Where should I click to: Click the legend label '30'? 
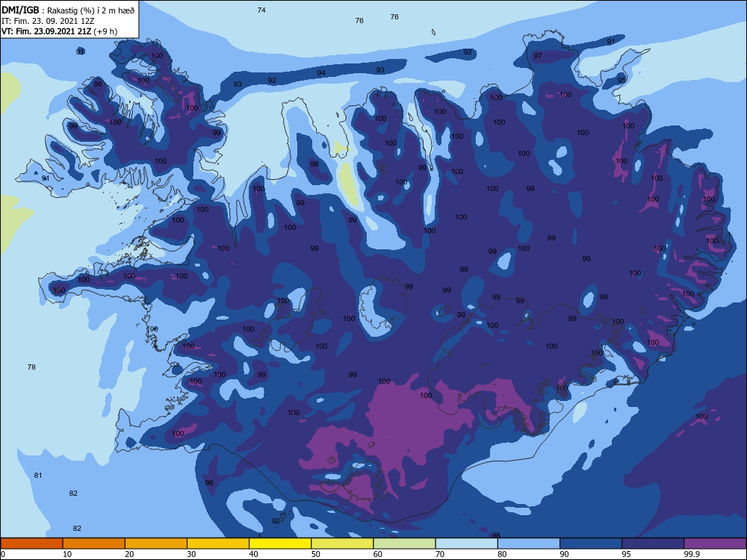click(x=191, y=554)
